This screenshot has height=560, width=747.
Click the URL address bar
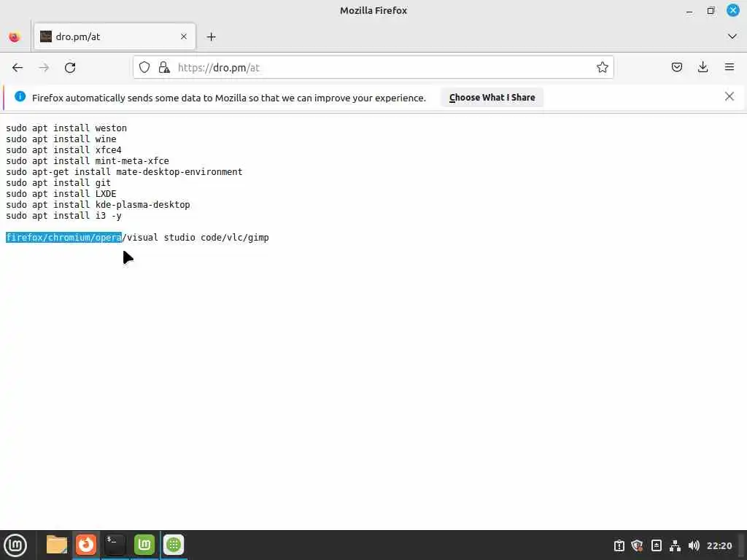pyautogui.click(x=373, y=68)
